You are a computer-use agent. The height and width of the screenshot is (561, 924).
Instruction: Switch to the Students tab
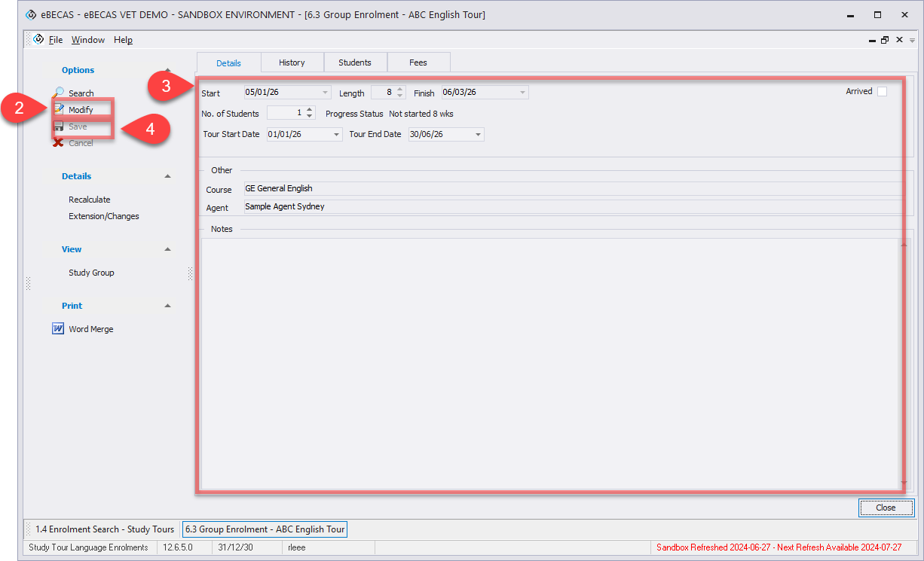pyautogui.click(x=355, y=63)
